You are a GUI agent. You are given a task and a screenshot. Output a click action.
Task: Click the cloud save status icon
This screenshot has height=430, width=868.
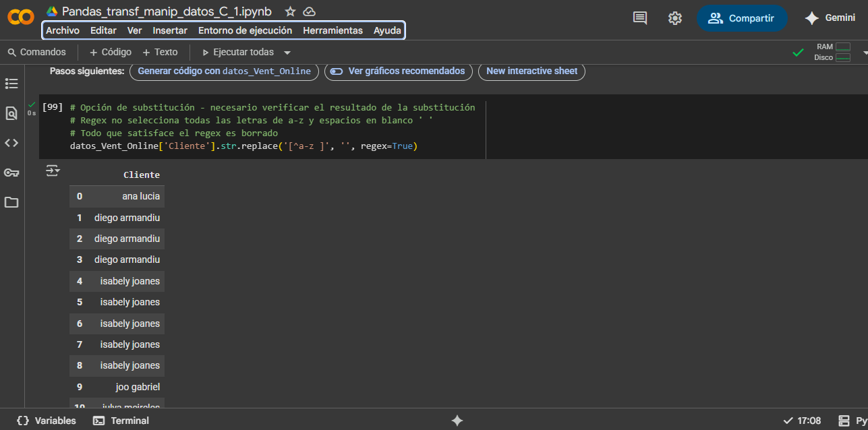tap(309, 11)
